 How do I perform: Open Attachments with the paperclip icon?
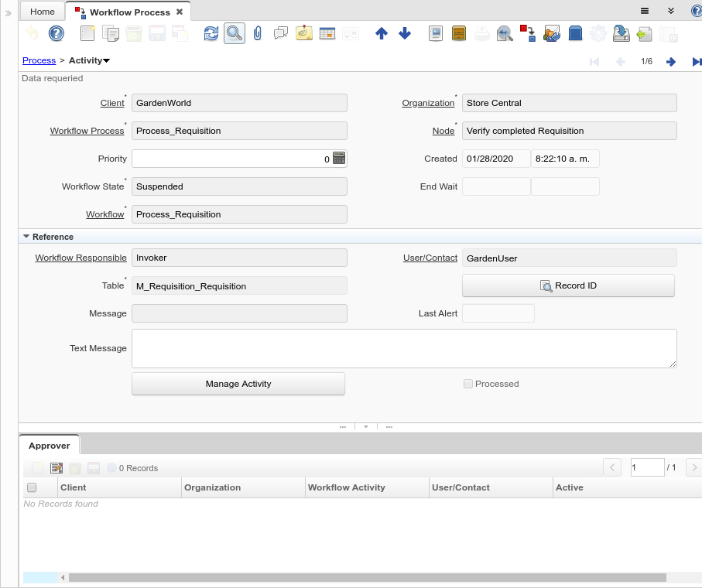258,33
